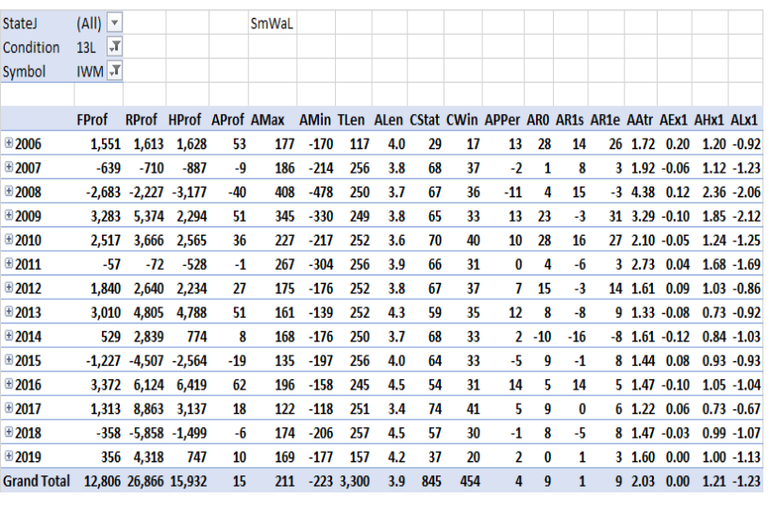
Task: Select the 2009 ALx1 value -2.12
Action: (746, 216)
